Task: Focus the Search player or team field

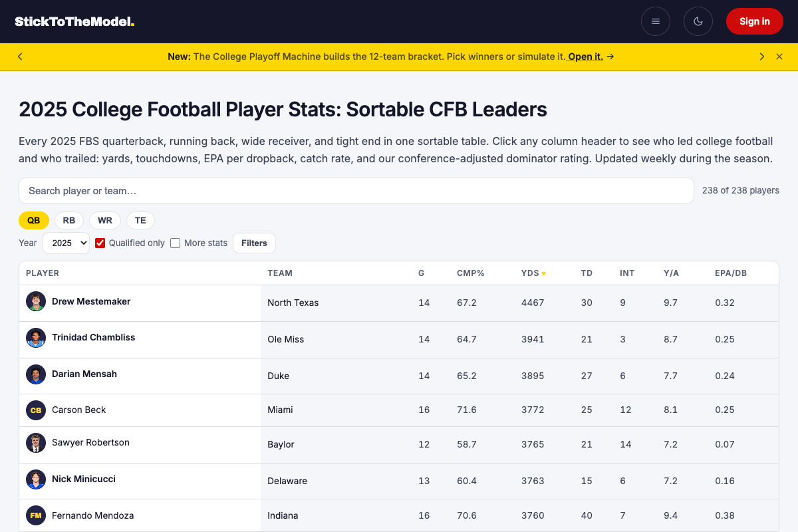Action: (356, 191)
